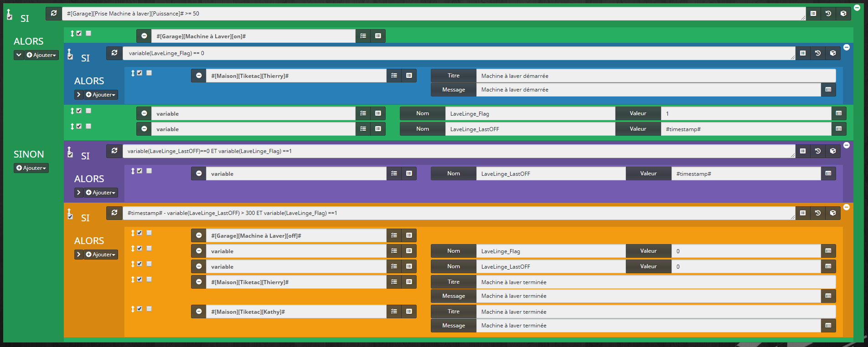Viewport: 868px width, 347px height.
Task: Collapse the outer green SI block
Action: 857,8
